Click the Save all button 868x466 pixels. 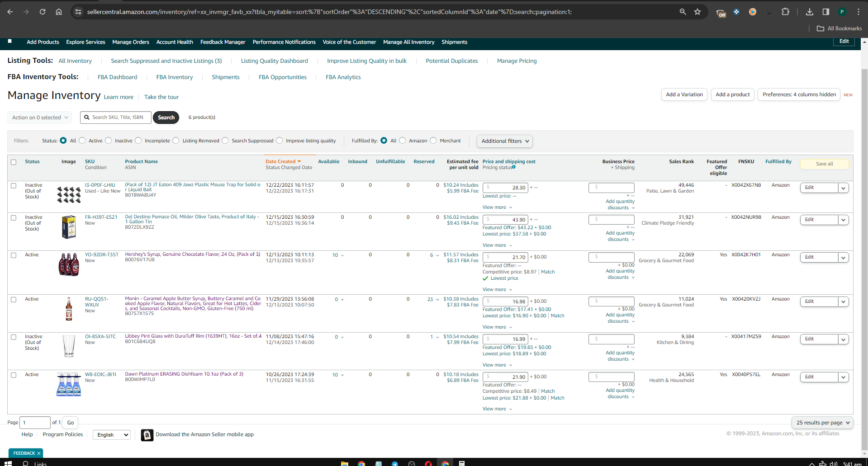coord(825,164)
